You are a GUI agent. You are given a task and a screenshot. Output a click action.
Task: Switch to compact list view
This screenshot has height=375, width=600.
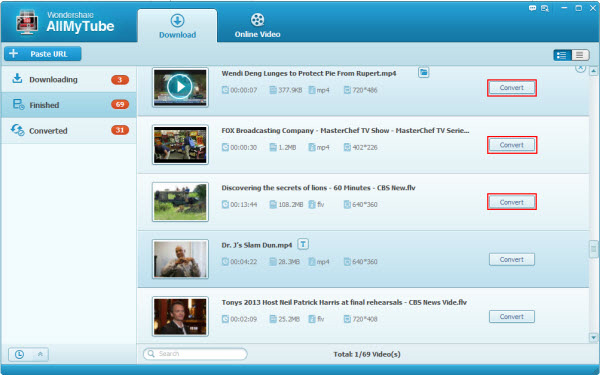pos(580,55)
